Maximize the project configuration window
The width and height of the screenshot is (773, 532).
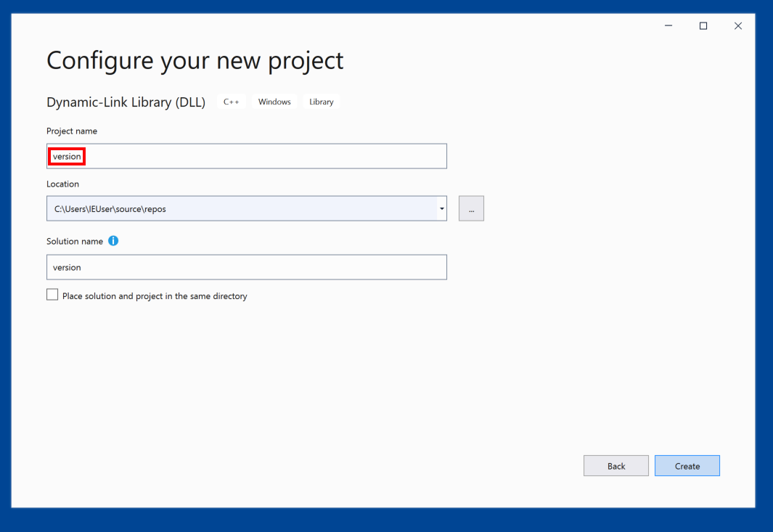[x=703, y=26]
